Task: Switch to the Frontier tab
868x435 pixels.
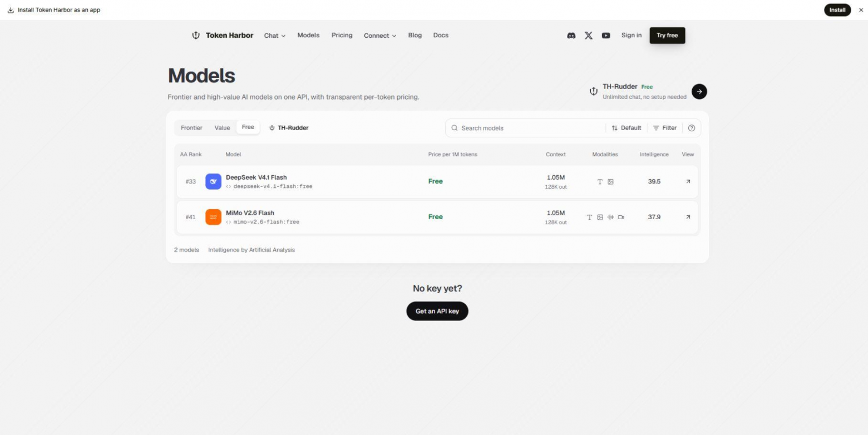Action: click(x=191, y=128)
